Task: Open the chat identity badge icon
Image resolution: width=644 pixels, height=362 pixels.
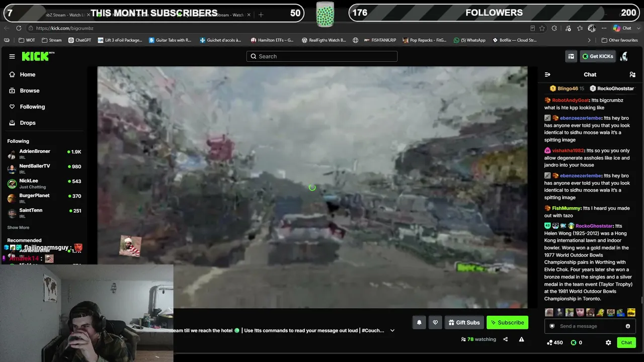Action: [x=552, y=326]
